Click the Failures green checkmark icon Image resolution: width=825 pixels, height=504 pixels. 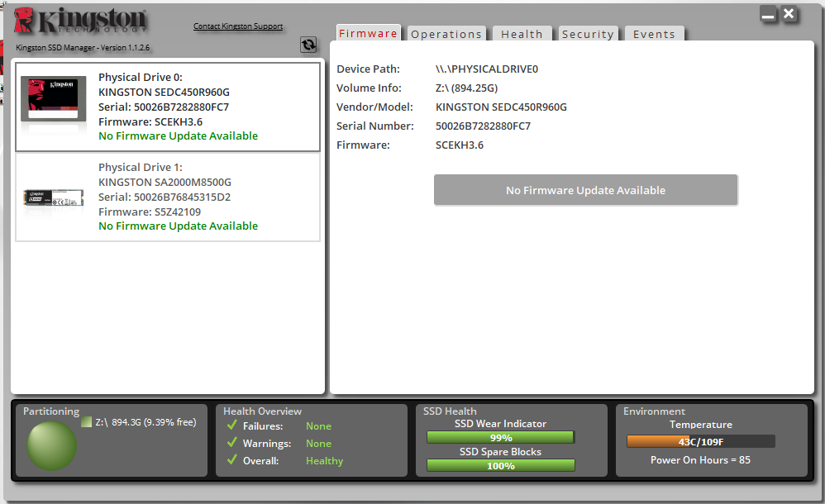click(x=232, y=425)
